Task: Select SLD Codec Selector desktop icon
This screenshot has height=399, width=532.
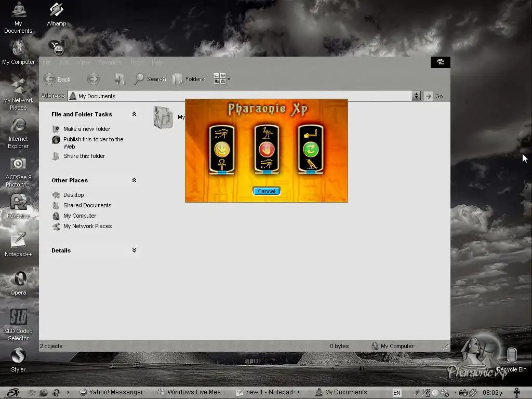Action: (x=18, y=325)
